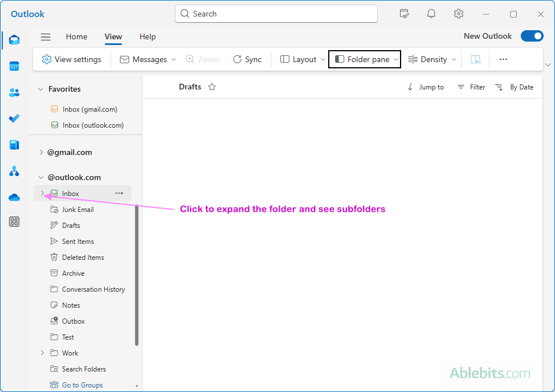Expand the Inbox folder chevron

(43, 193)
